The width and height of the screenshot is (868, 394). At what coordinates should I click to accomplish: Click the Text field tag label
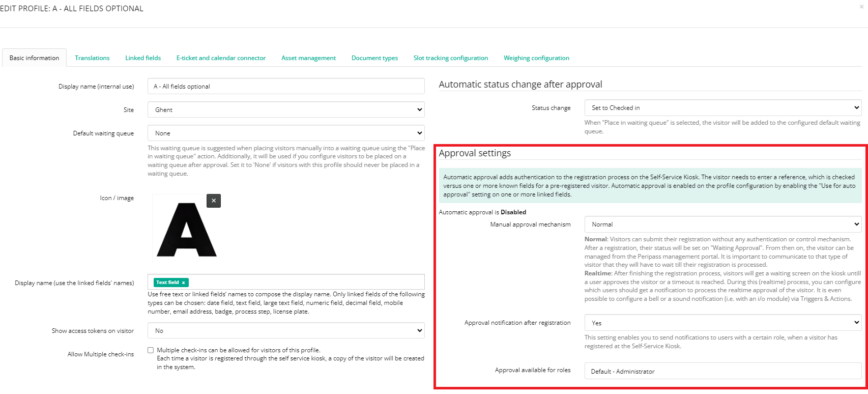click(x=167, y=283)
